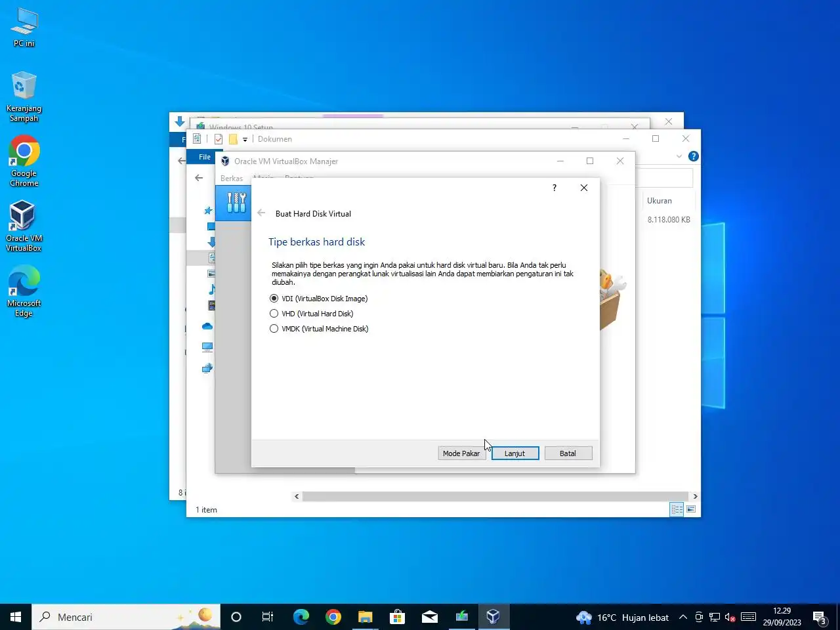Image resolution: width=840 pixels, height=630 pixels.
Task: Open VirtualBox taskbar icon
Action: point(493,617)
